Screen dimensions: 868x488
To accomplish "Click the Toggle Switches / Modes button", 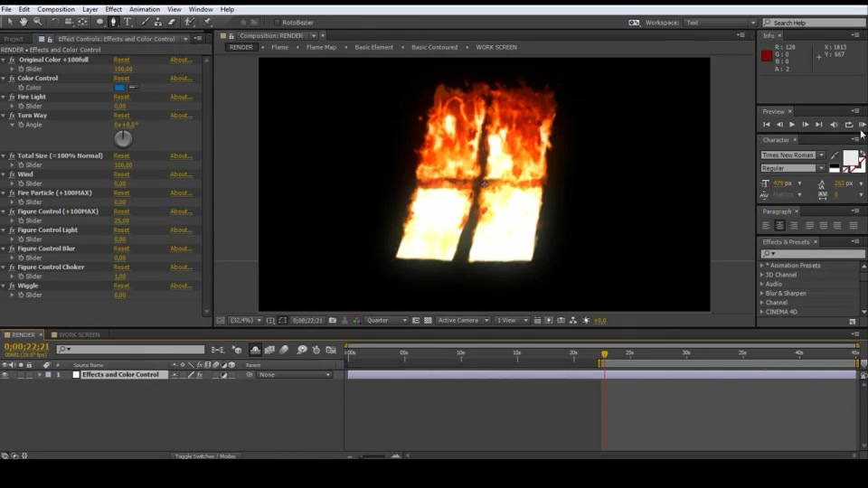I will (x=205, y=456).
